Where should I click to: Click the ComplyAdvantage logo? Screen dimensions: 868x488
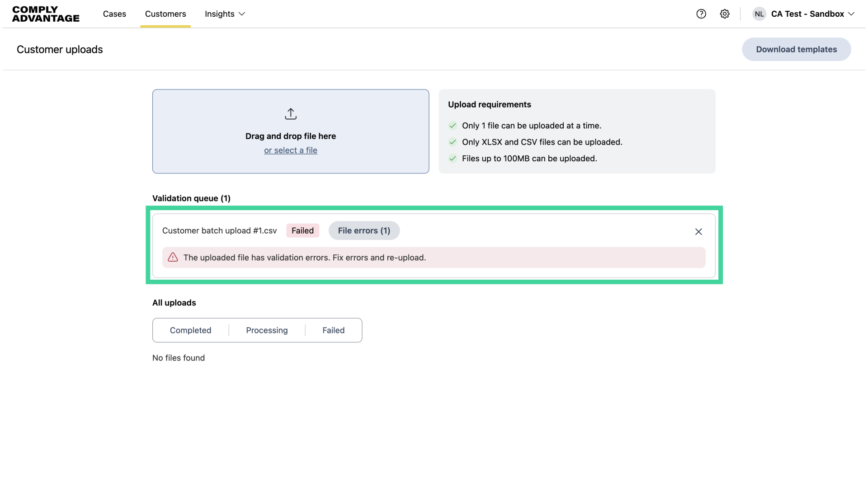pyautogui.click(x=46, y=14)
